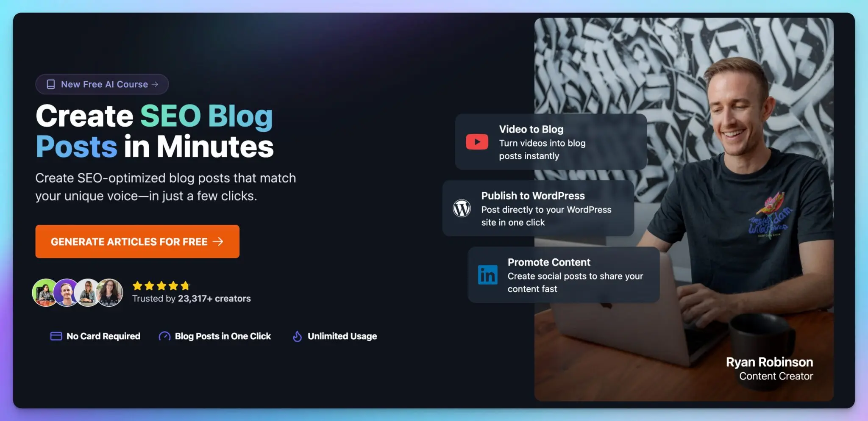This screenshot has width=868, height=421.
Task: Click the arrow after New Free AI Course
Action: pos(156,84)
